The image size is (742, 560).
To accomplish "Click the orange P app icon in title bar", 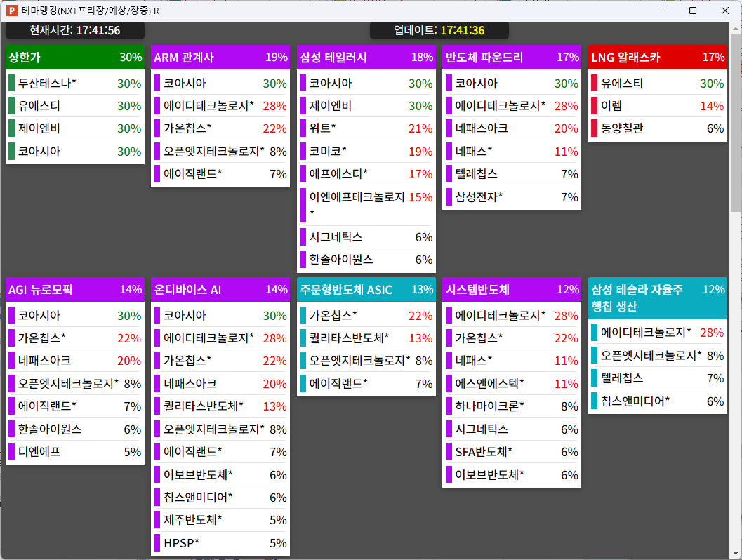I will pos(11,11).
